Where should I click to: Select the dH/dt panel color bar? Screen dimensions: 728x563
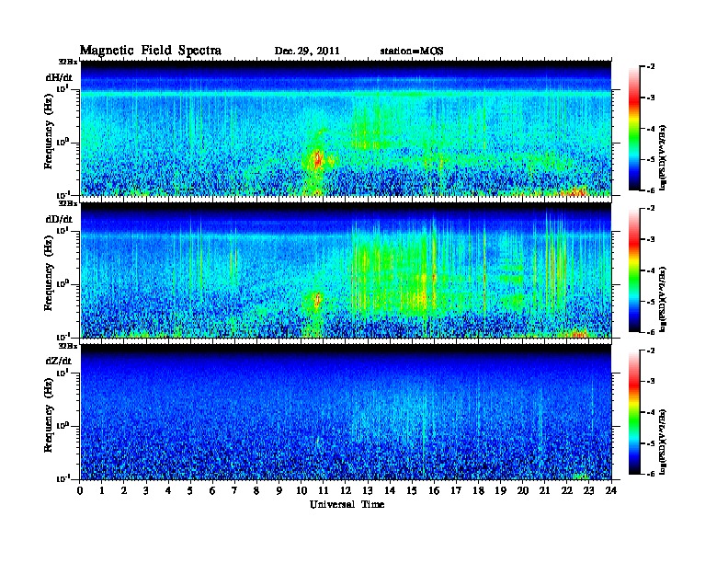(x=634, y=129)
